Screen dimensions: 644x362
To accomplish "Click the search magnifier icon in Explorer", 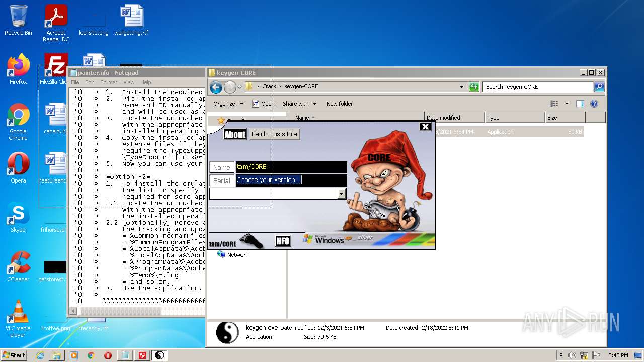I will 599,87.
